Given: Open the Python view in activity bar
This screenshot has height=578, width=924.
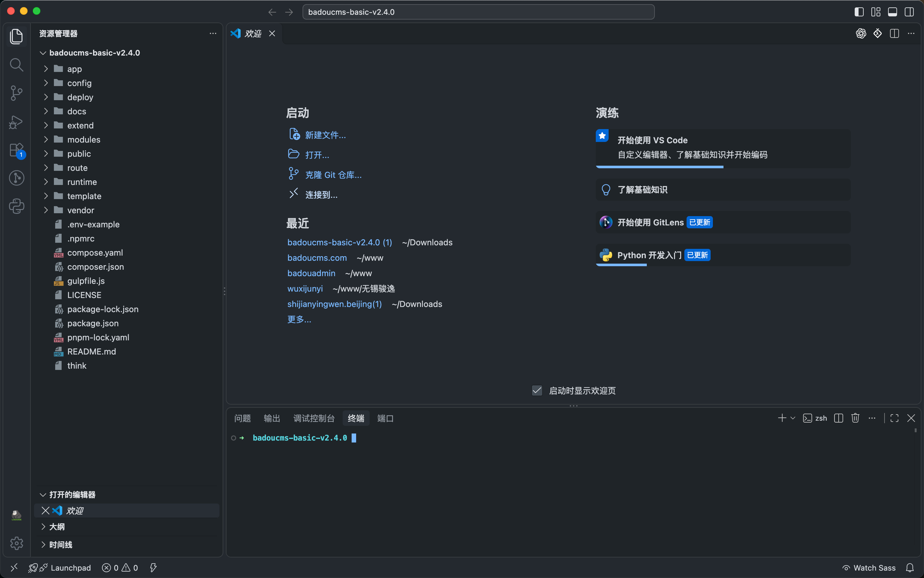Looking at the screenshot, I should (x=16, y=206).
